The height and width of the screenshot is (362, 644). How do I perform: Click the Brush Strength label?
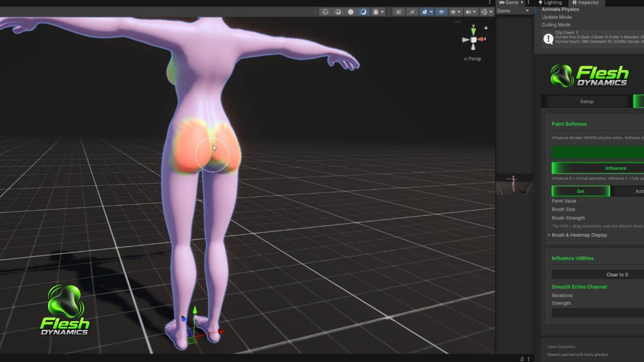click(x=568, y=218)
